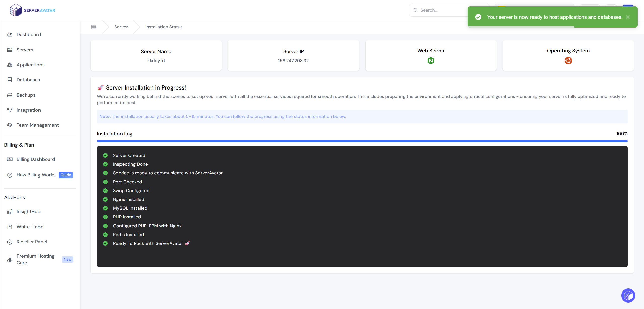Click the Server breadcrumb
This screenshot has height=309, width=644.
tap(121, 27)
